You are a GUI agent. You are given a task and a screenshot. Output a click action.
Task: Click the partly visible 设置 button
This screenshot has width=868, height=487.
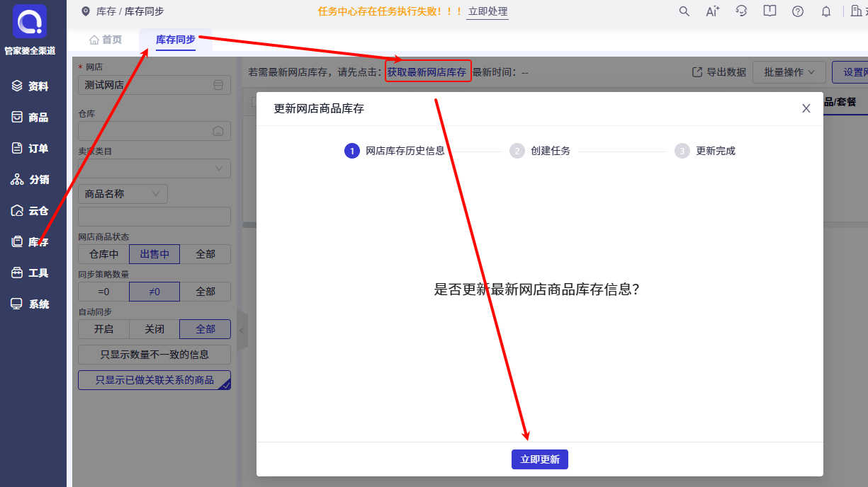[850, 72]
